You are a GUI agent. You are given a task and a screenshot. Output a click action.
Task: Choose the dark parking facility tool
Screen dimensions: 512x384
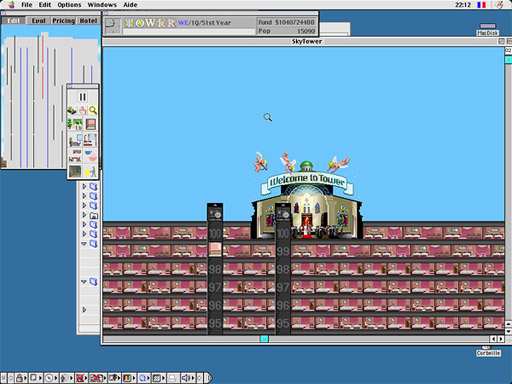[x=75, y=172]
